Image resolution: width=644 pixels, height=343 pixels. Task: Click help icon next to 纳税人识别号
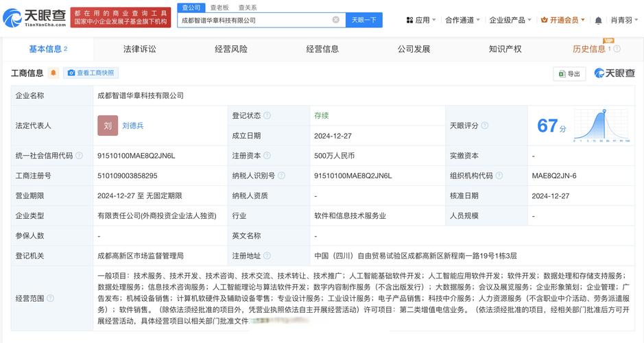281,176
